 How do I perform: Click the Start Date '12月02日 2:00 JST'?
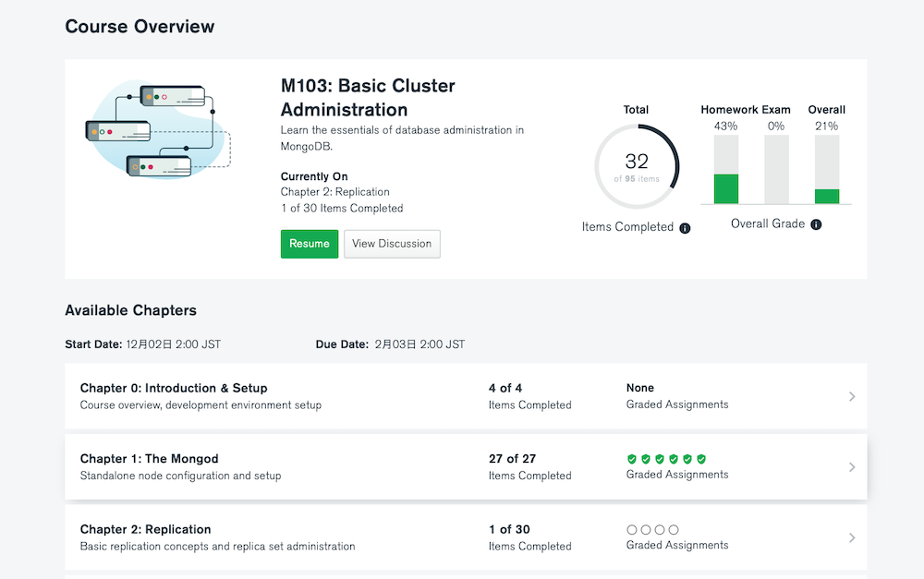click(174, 344)
